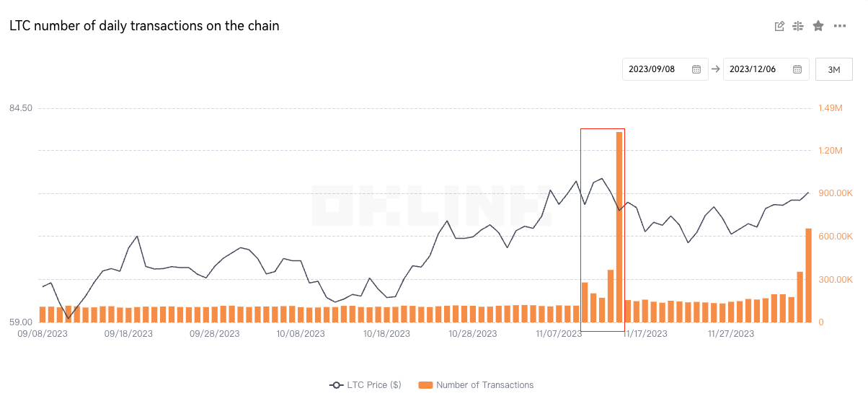This screenshot has width=868, height=401.
Task: Open calendar icon in end date field
Action: coord(797,69)
